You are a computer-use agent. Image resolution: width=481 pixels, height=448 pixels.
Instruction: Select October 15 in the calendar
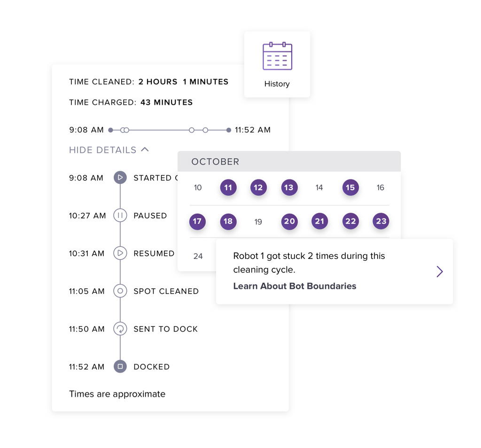[x=350, y=187]
